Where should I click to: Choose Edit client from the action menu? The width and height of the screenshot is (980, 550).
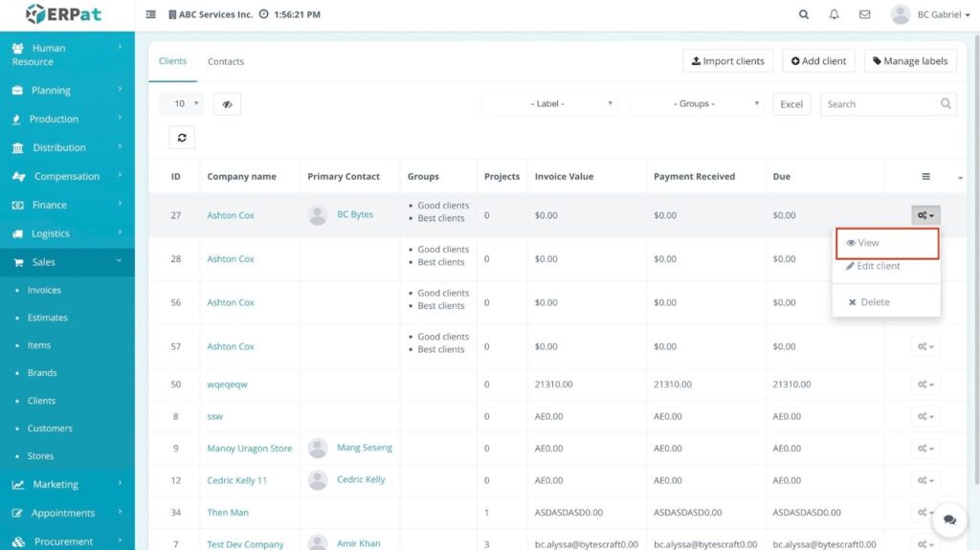click(x=878, y=266)
